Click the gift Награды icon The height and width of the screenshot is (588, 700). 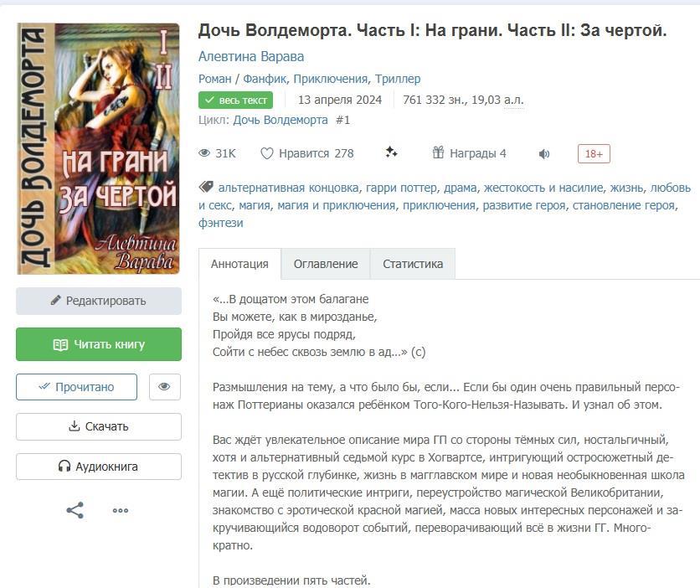point(438,152)
